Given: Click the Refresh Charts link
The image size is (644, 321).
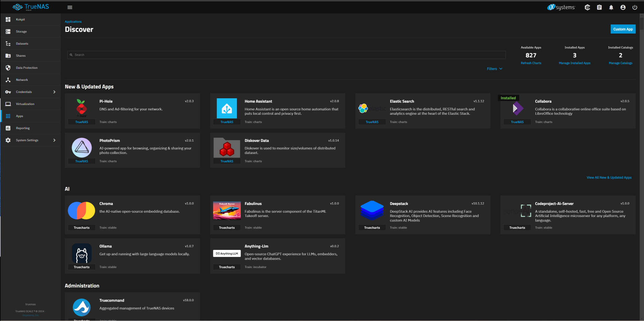Looking at the screenshot, I should 531,63.
